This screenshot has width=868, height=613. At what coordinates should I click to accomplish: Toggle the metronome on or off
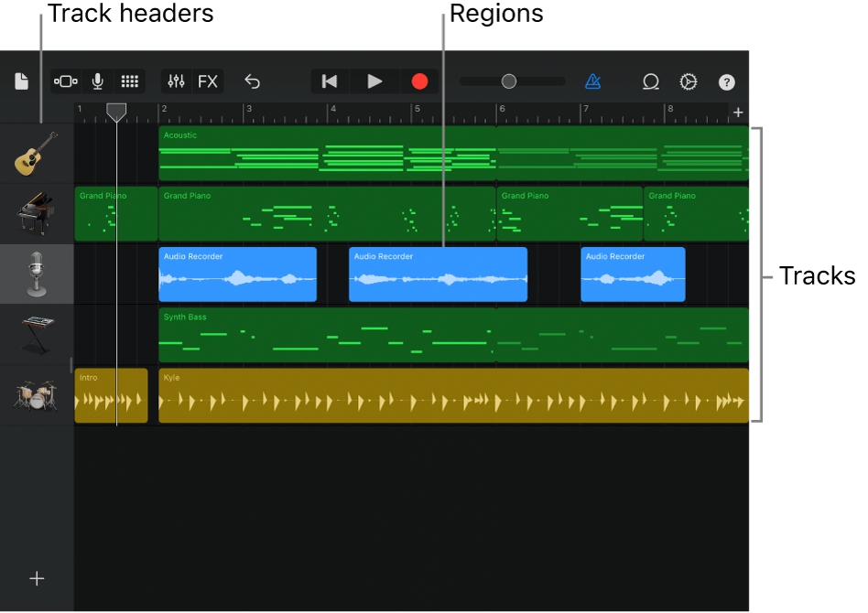[x=593, y=81]
